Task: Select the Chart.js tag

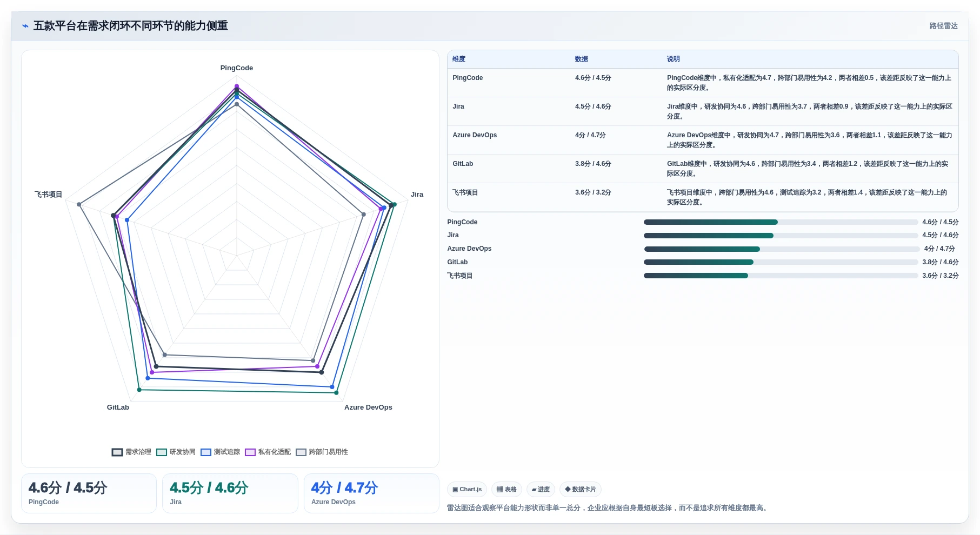Action: pos(467,490)
